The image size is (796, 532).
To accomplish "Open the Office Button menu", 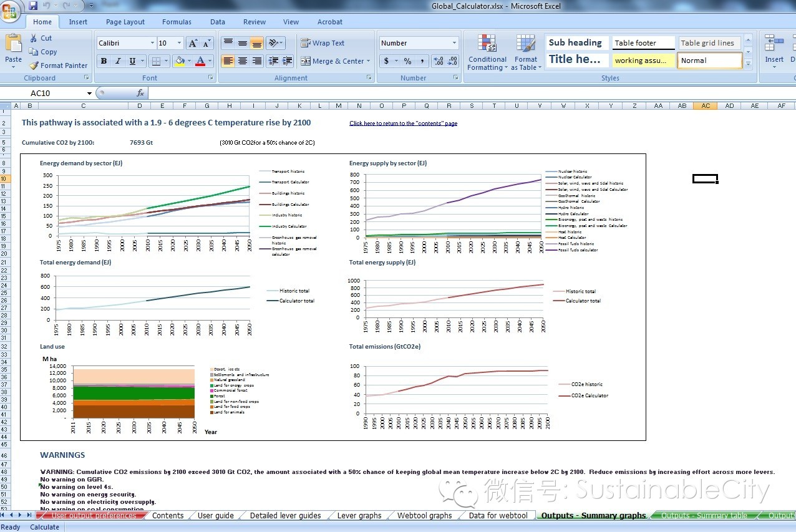I will [x=11, y=11].
